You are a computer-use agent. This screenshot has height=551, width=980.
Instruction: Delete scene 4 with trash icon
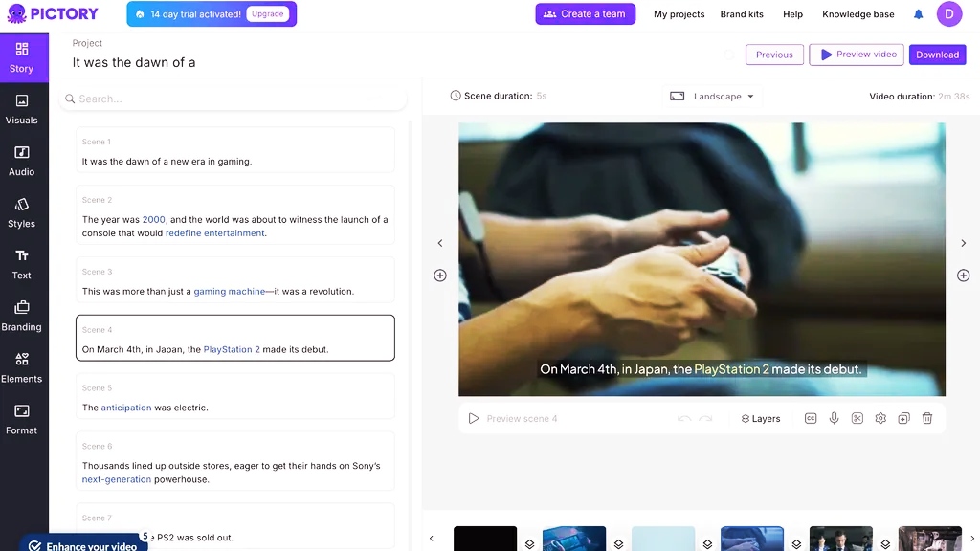click(927, 419)
